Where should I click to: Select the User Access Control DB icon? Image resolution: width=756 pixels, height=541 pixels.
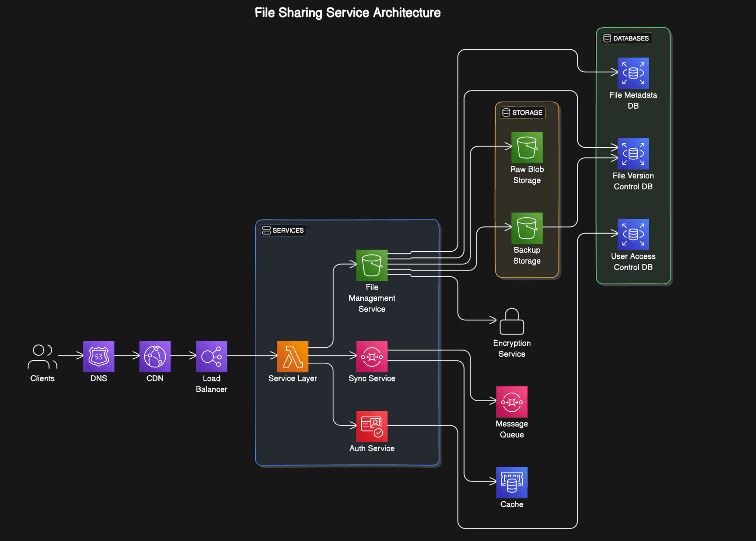(633, 234)
